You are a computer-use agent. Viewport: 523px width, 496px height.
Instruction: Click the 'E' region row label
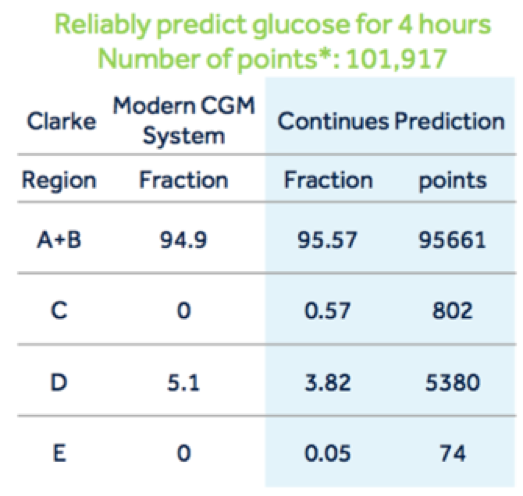[x=59, y=453]
